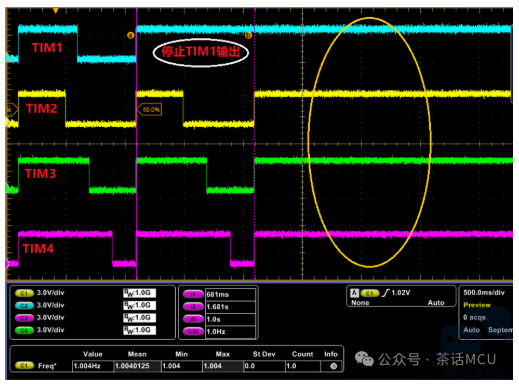Click the 681ms t1 value
Screen dimensions: 519x389
(x=218, y=295)
